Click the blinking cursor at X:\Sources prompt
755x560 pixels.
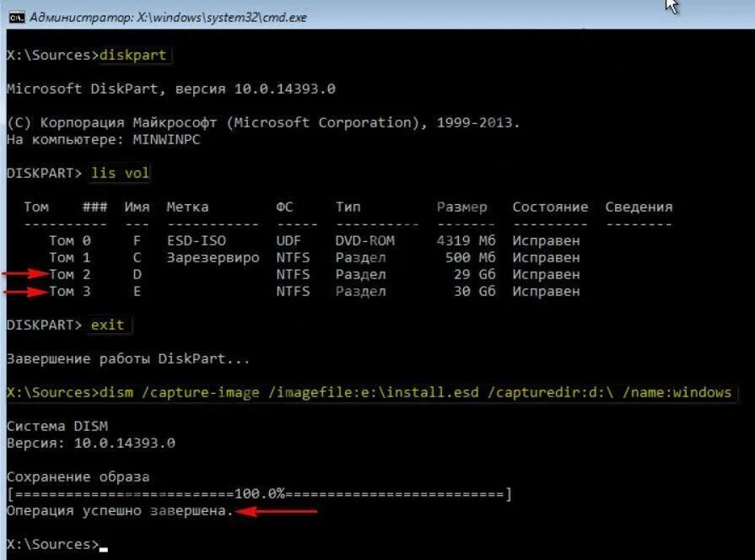coord(104,547)
